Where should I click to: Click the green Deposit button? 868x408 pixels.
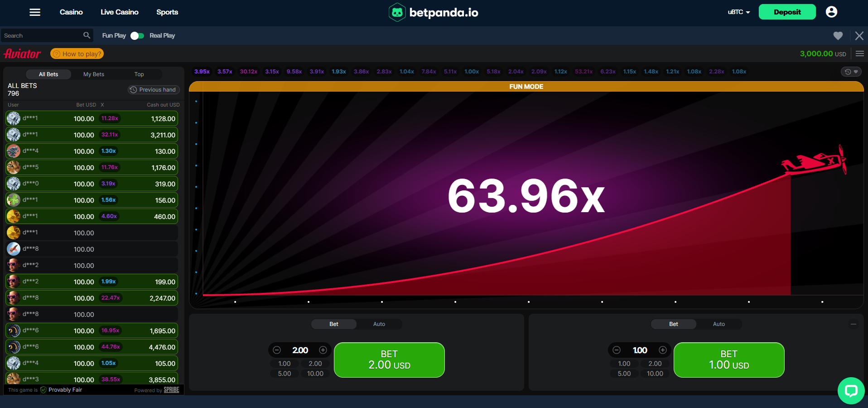coord(787,12)
